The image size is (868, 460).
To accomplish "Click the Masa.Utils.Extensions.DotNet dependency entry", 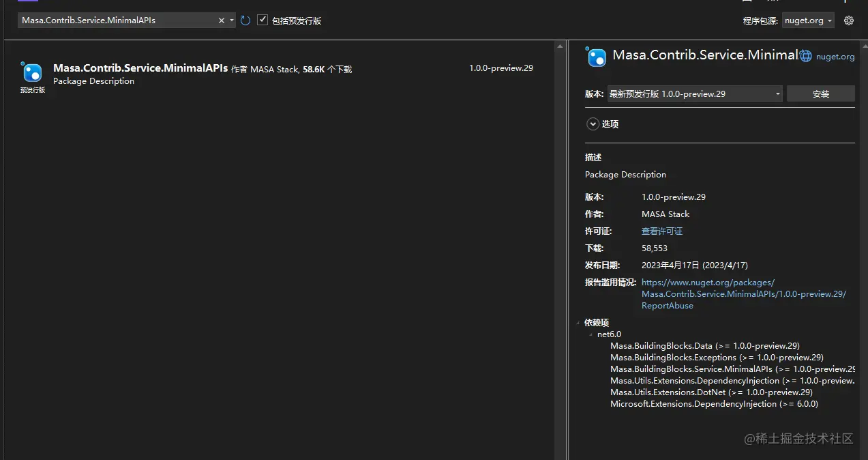I will pyautogui.click(x=711, y=392).
